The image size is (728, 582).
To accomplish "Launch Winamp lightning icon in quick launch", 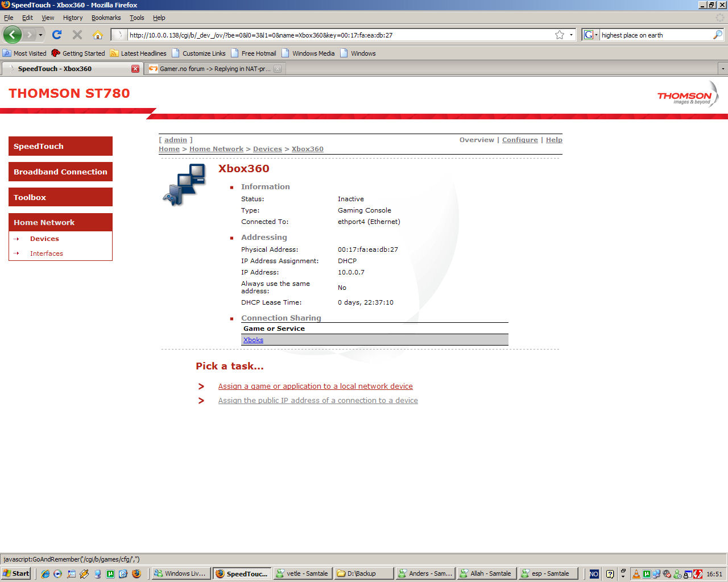I will [x=84, y=573].
